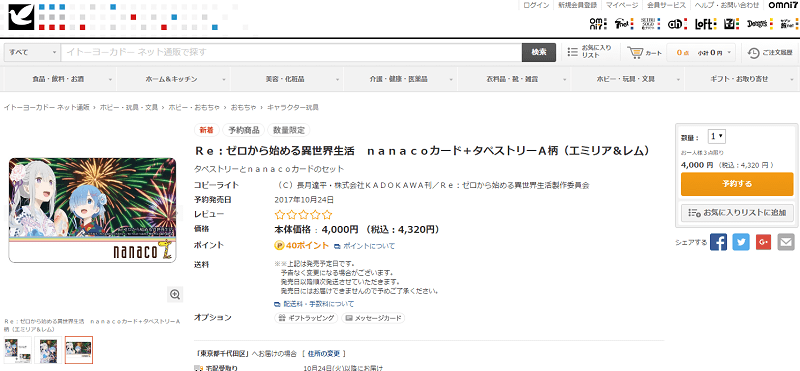
Task: Share via email envelope icon
Action: coord(786,242)
